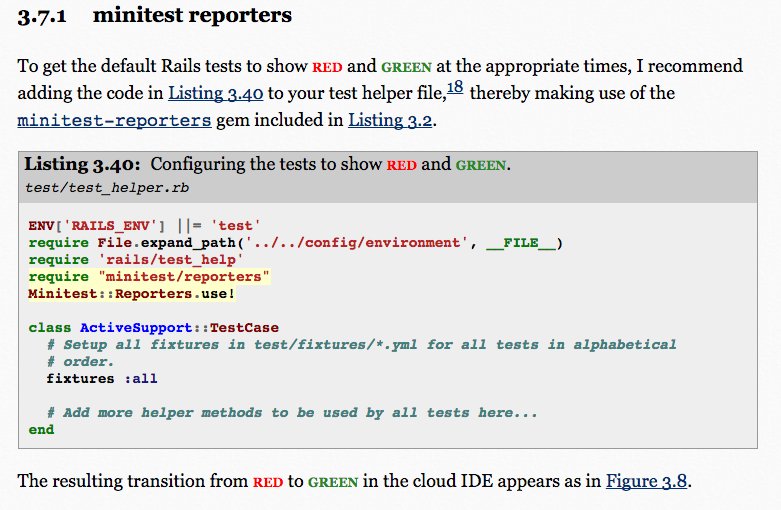781x510 pixels.
Task: Open the Listing 3.2 link
Action: pyautogui.click(x=390, y=120)
